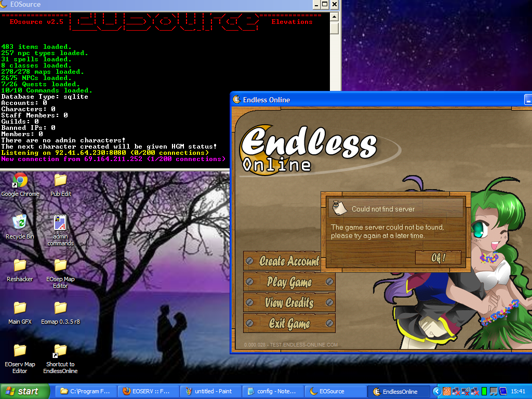Click the EOSource console scrollbar thumb

coord(334,28)
